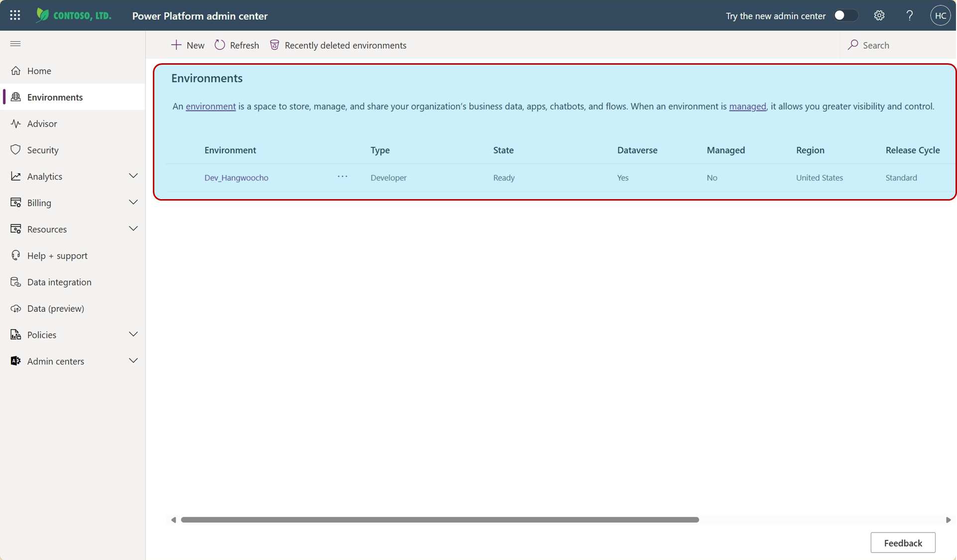Click the Environments globe icon
The image size is (957, 560).
click(16, 97)
